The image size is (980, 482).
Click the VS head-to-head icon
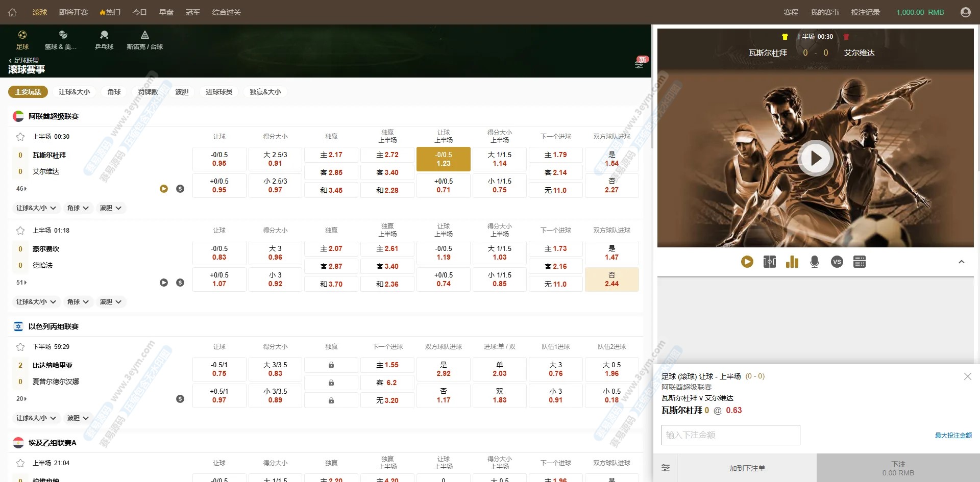click(837, 262)
